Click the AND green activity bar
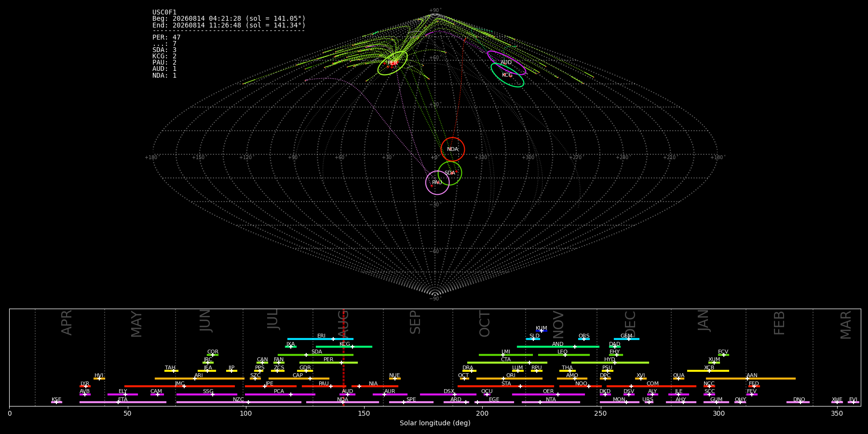This screenshot has width=868, height=434. (x=558, y=347)
